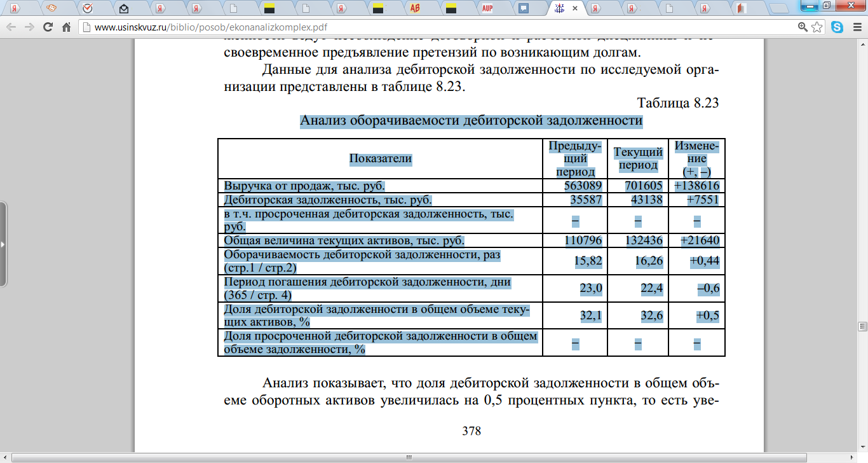Click the value 15,82
The height and width of the screenshot is (463, 868).
tap(588, 261)
